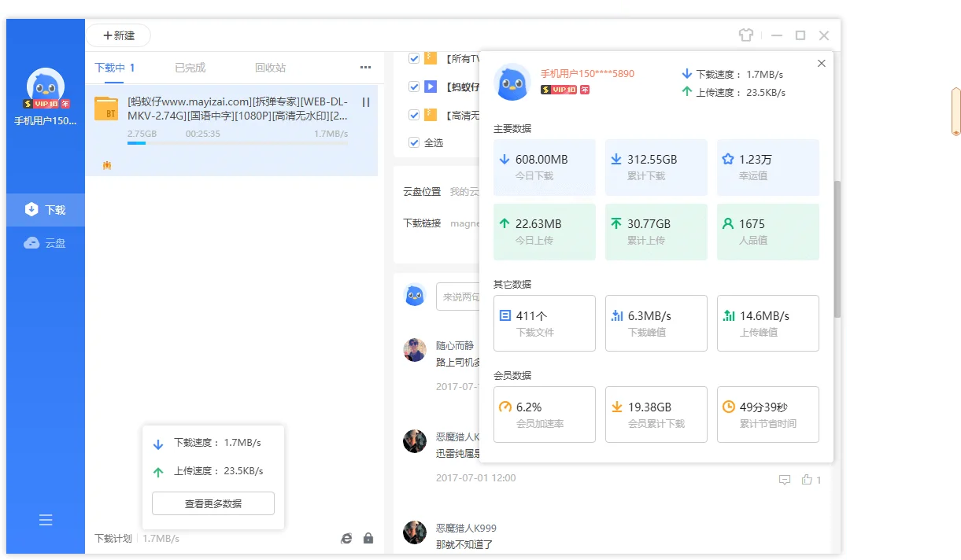
Task: Open 云盘 from the left sidebar
Action: 45,242
